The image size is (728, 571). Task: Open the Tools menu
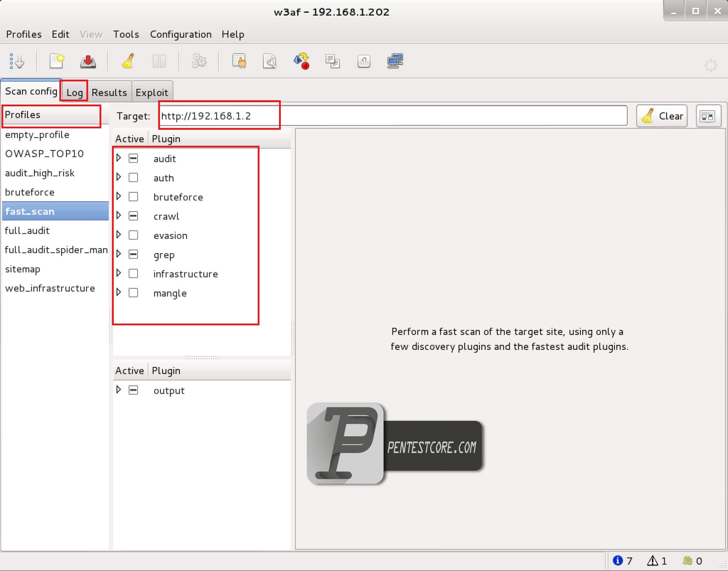click(126, 34)
